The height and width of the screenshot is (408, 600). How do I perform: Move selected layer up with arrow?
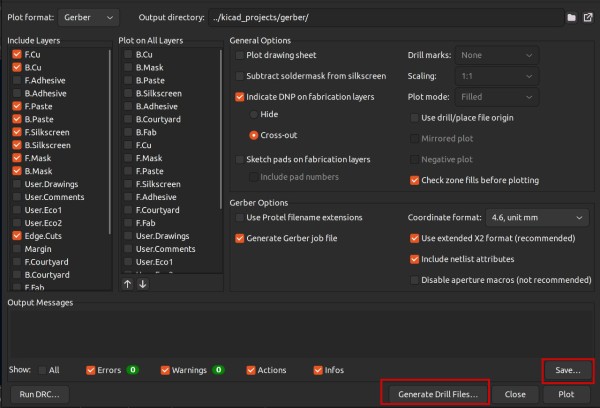pos(127,284)
